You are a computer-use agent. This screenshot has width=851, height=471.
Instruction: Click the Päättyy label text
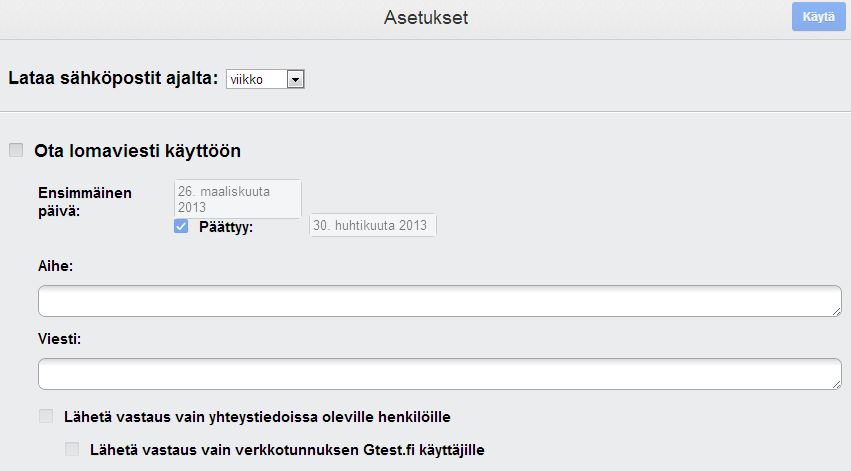pyautogui.click(x=226, y=227)
